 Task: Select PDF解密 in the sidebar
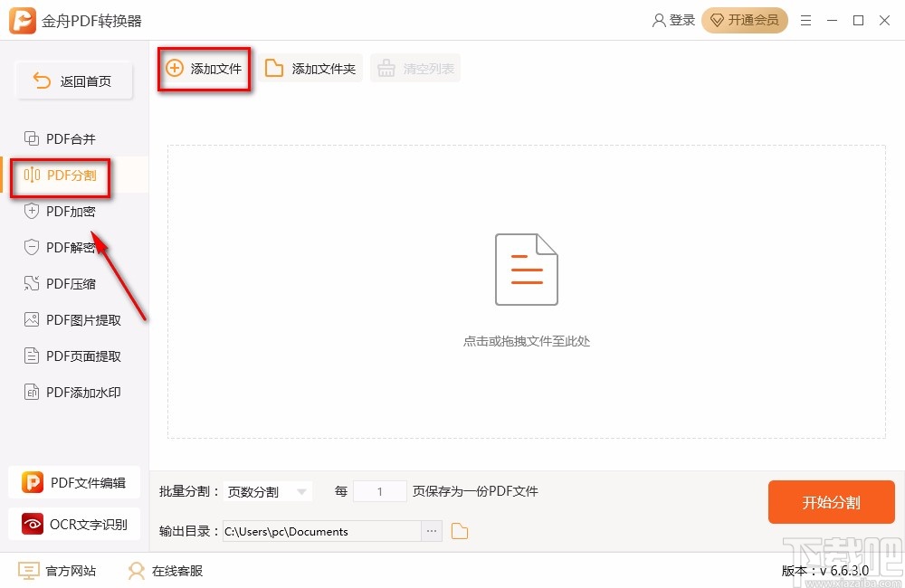pos(74,248)
